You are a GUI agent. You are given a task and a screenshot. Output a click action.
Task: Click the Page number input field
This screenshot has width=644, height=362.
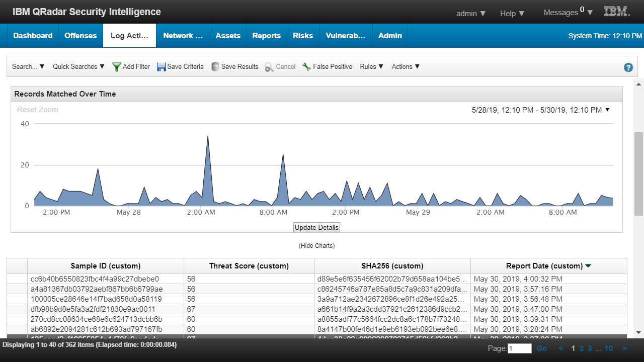[x=520, y=348]
